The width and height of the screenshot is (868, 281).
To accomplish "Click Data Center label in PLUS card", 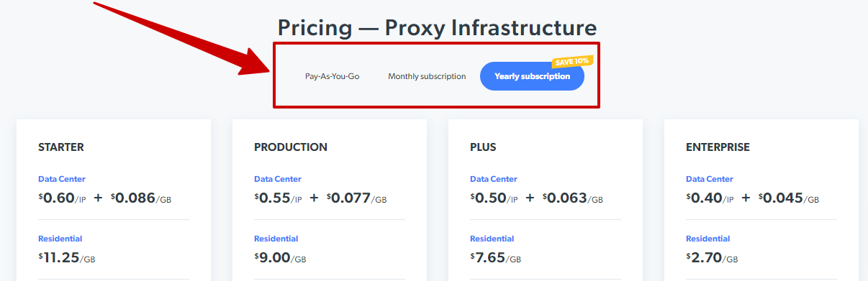I will click(x=494, y=179).
